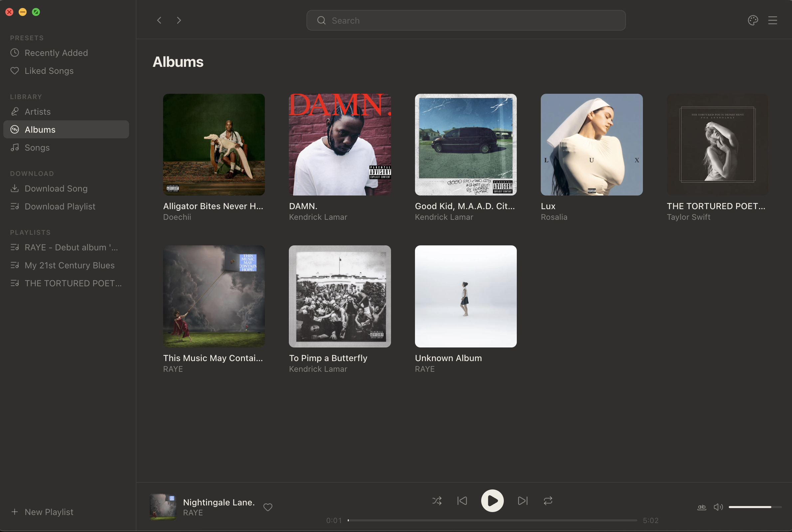Select Albums in the sidebar
Image resolution: width=792 pixels, height=532 pixels.
pyautogui.click(x=66, y=129)
